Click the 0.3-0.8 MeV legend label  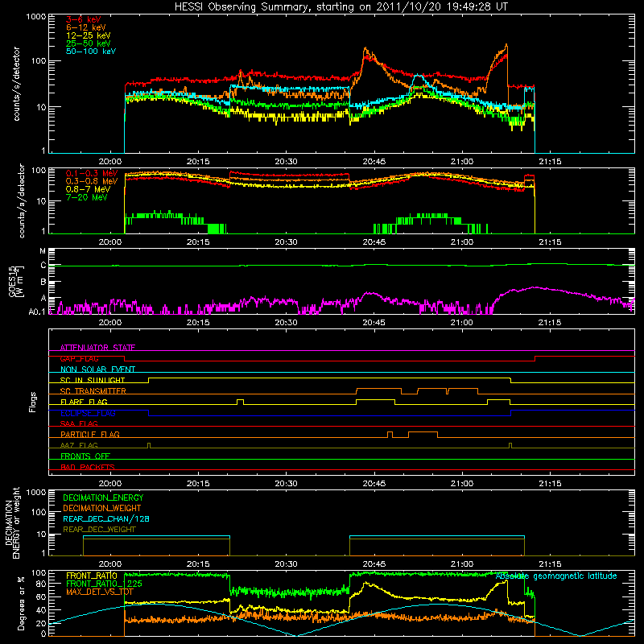(x=92, y=181)
